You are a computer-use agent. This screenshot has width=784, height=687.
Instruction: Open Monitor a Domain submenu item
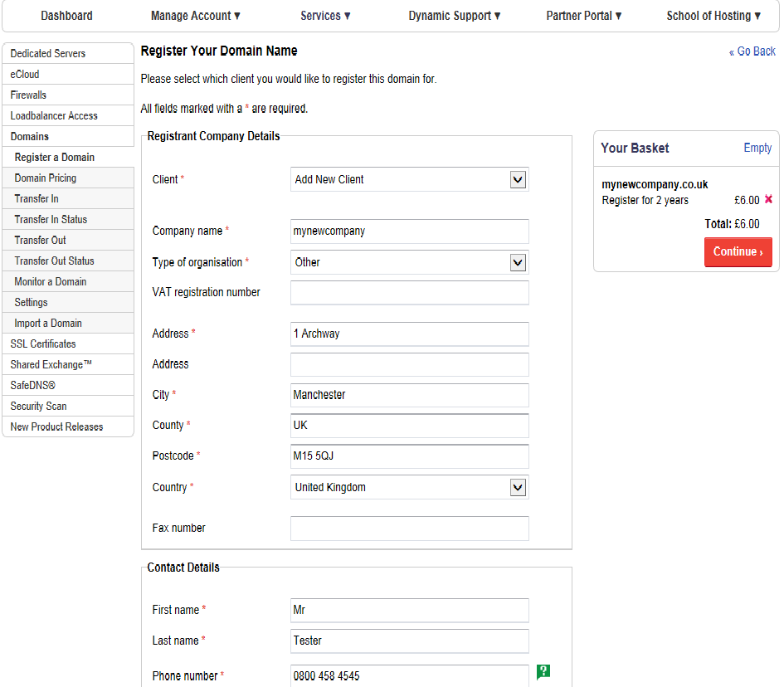pyautogui.click(x=68, y=282)
